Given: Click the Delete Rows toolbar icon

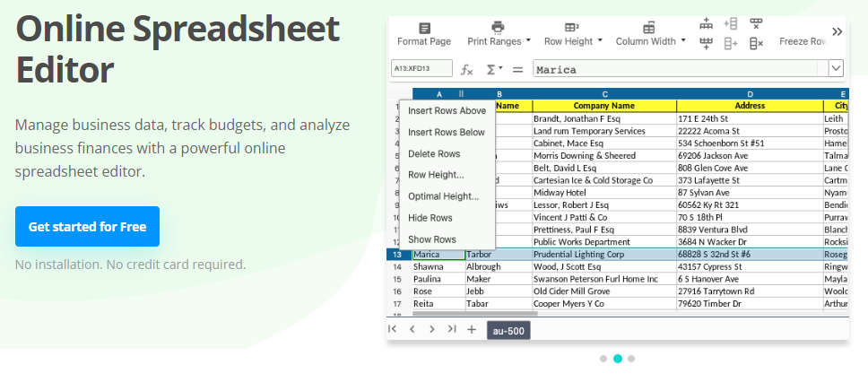Looking at the screenshot, I should pos(756,24).
